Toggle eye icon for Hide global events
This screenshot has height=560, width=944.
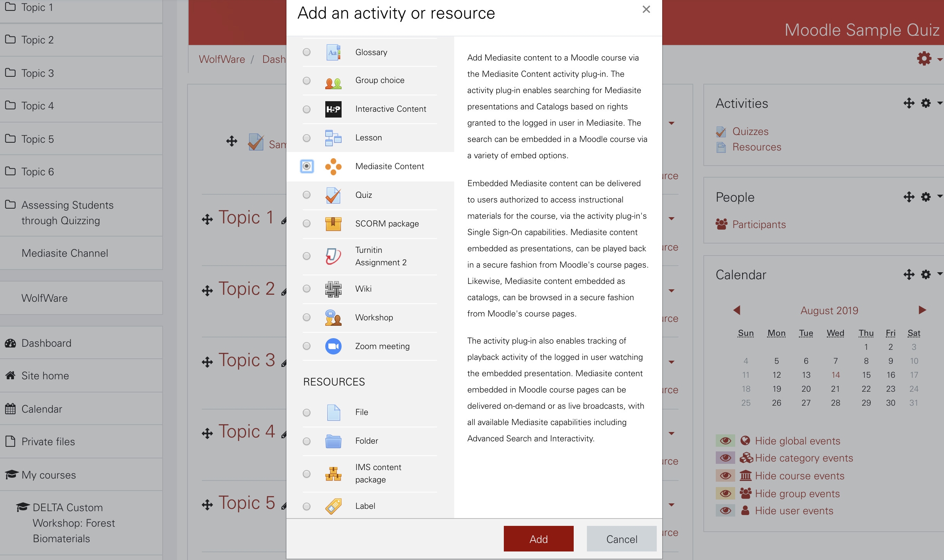click(x=725, y=441)
